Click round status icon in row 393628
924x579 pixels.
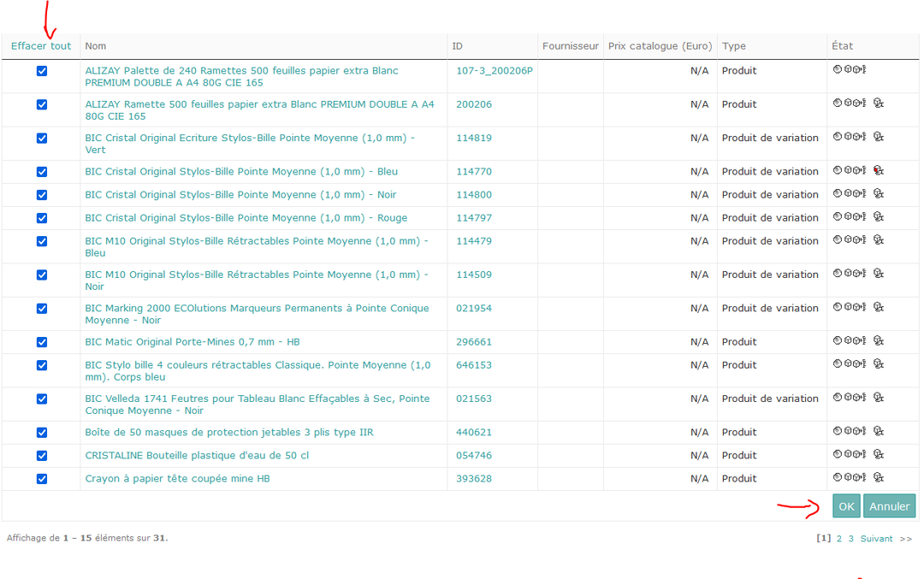[x=838, y=477]
